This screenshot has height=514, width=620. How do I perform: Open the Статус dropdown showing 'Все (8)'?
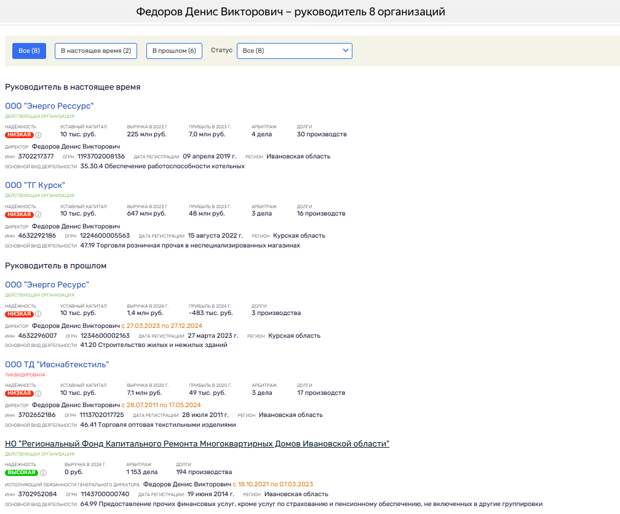(x=295, y=51)
